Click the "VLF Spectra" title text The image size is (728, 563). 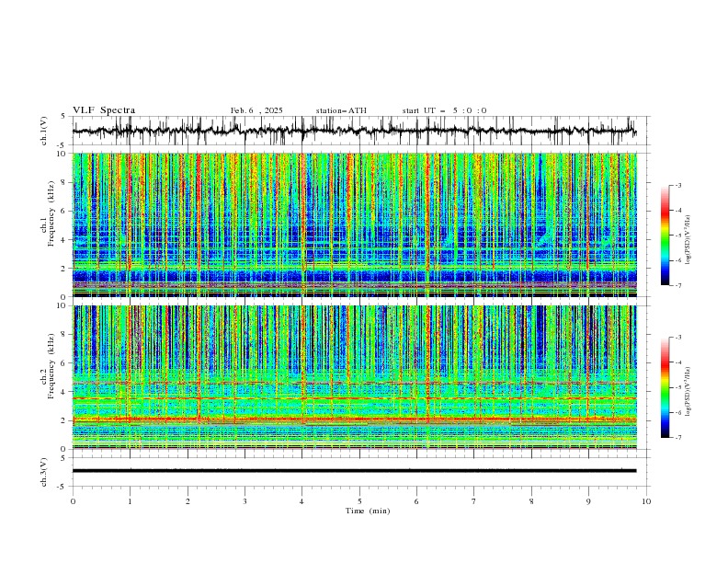click(104, 110)
